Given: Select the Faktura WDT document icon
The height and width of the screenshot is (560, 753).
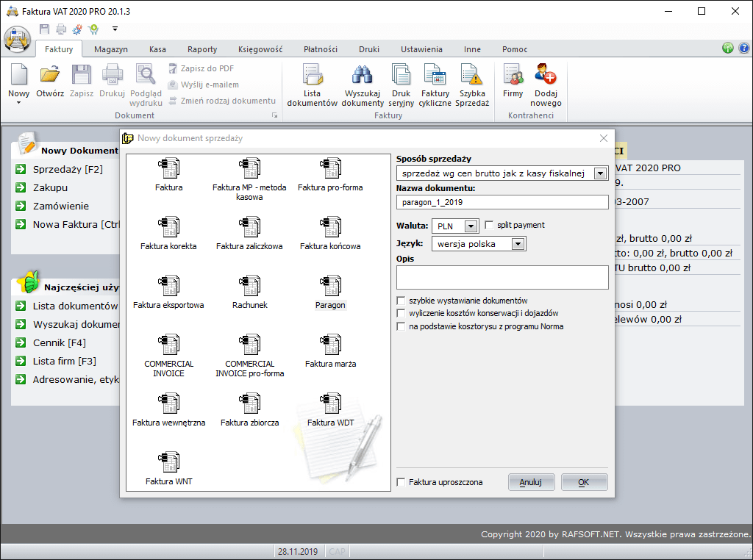Looking at the screenshot, I should 330,404.
